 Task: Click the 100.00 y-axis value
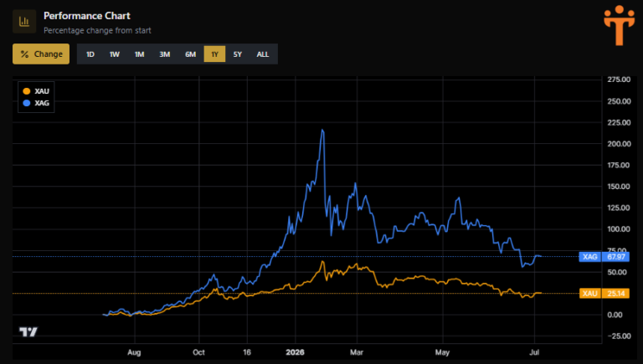(x=619, y=229)
